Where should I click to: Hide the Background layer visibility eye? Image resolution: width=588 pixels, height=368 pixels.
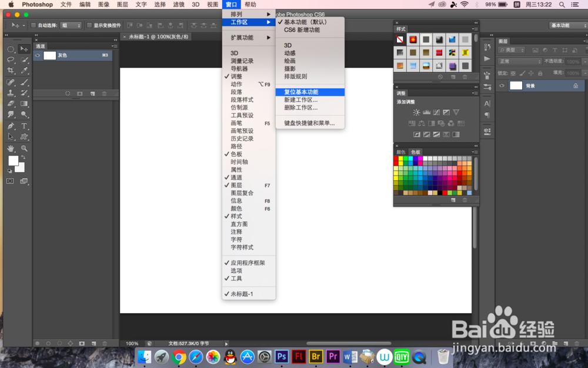pyautogui.click(x=502, y=85)
